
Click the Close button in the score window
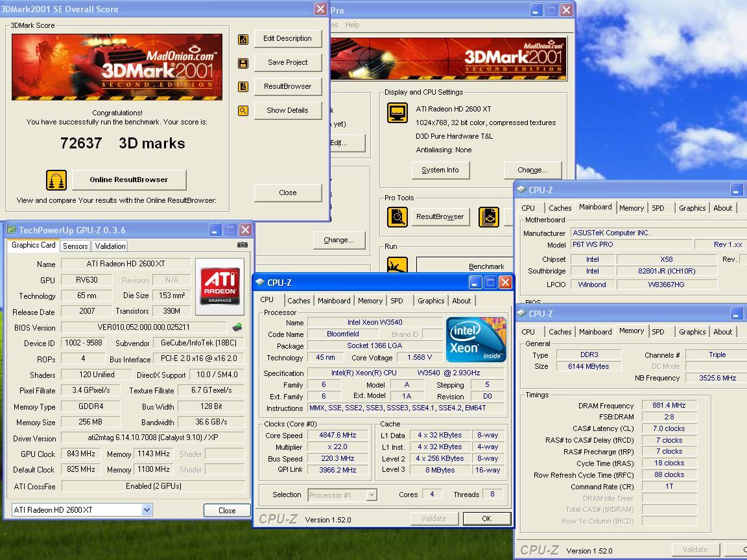(x=288, y=193)
